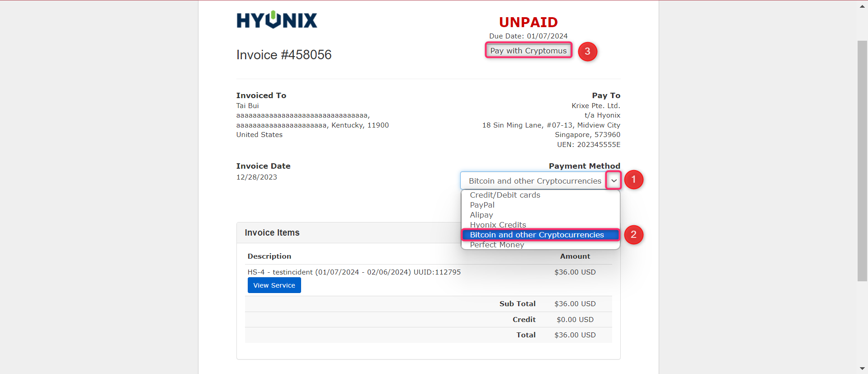Viewport: 868px width, 374px height.
Task: Choose PayPal from the payment list
Action: tap(482, 205)
